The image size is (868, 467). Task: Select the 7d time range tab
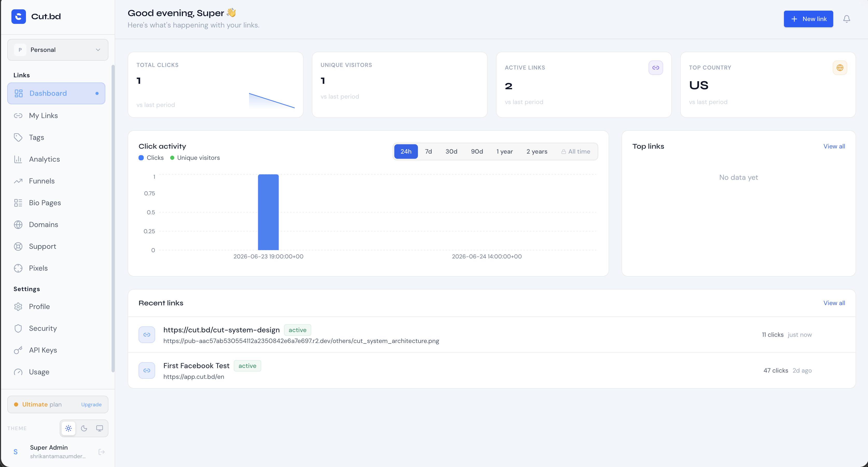tap(428, 152)
